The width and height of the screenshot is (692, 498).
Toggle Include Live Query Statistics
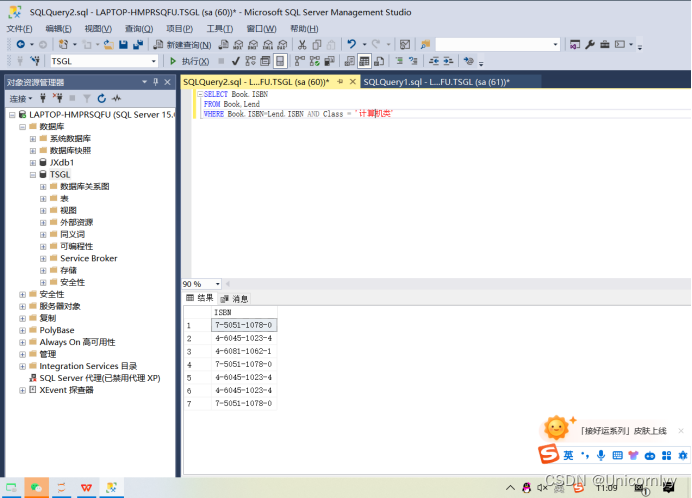[x=315, y=61]
